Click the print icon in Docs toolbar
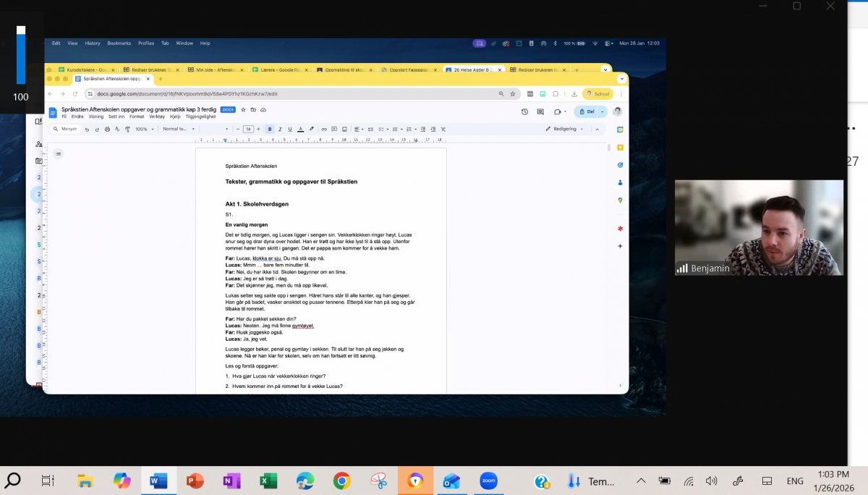The height and width of the screenshot is (495, 868). coord(107,129)
